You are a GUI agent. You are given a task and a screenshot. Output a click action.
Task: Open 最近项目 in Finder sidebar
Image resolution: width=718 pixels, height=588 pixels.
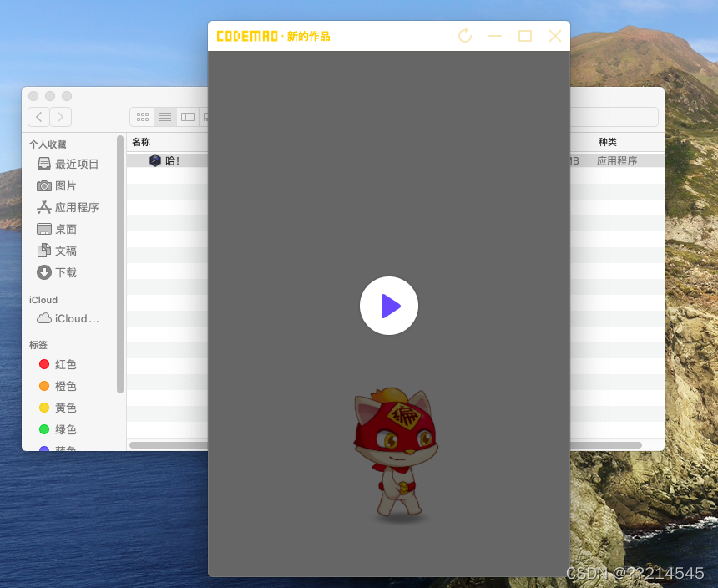tap(68, 164)
